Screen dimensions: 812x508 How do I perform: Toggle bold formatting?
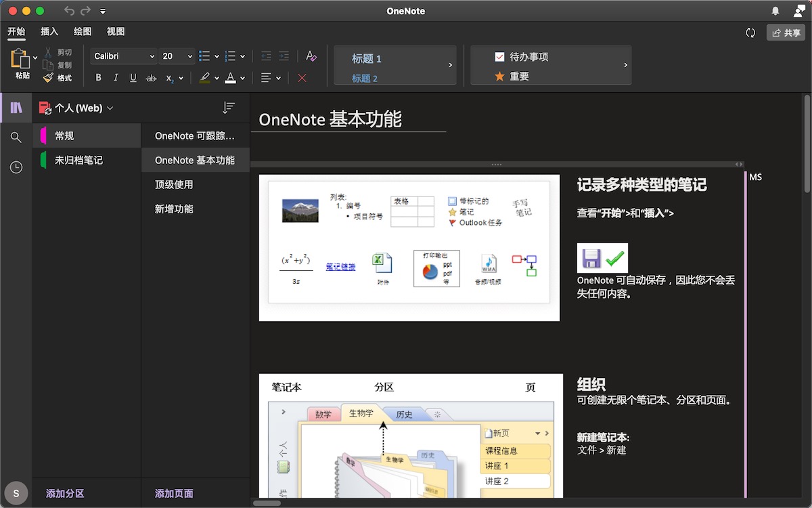[99, 78]
